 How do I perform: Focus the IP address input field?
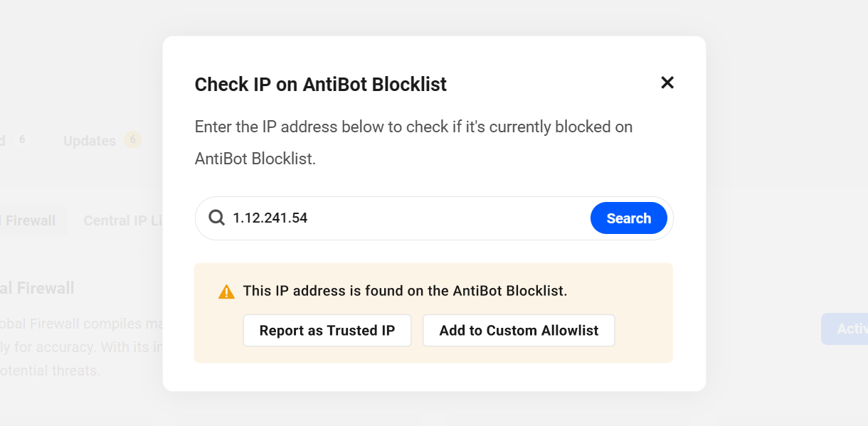[406, 218]
